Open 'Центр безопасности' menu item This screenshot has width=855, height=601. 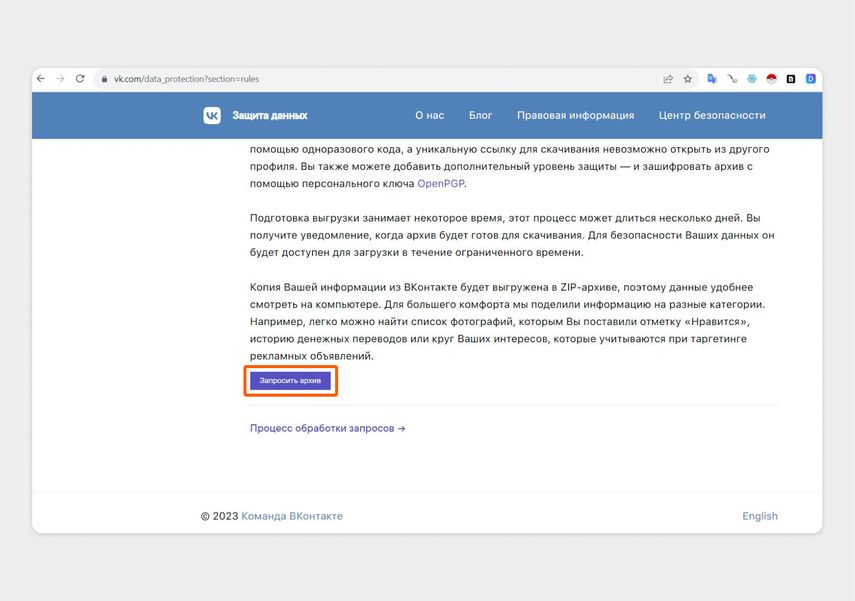pos(712,115)
